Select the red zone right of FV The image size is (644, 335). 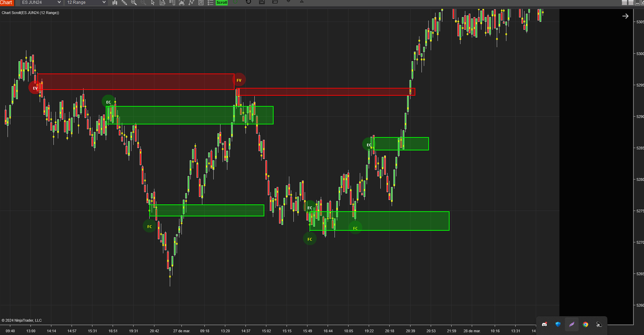(326, 92)
